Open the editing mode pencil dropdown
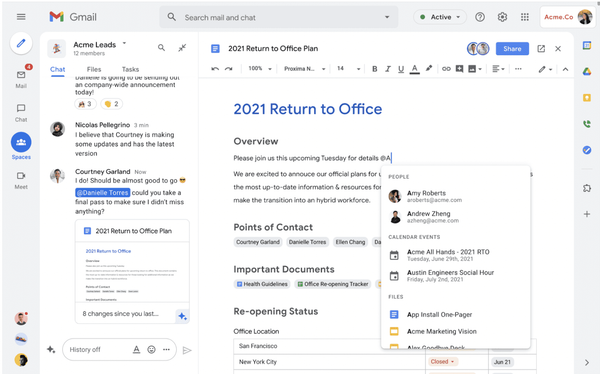Viewport: 600px width, 374px height. pos(545,69)
